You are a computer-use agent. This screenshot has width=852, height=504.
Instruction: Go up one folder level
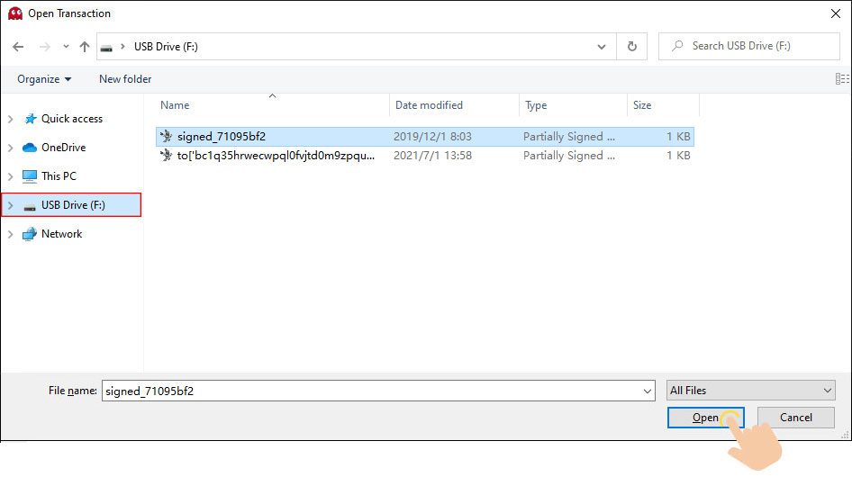[x=85, y=47]
